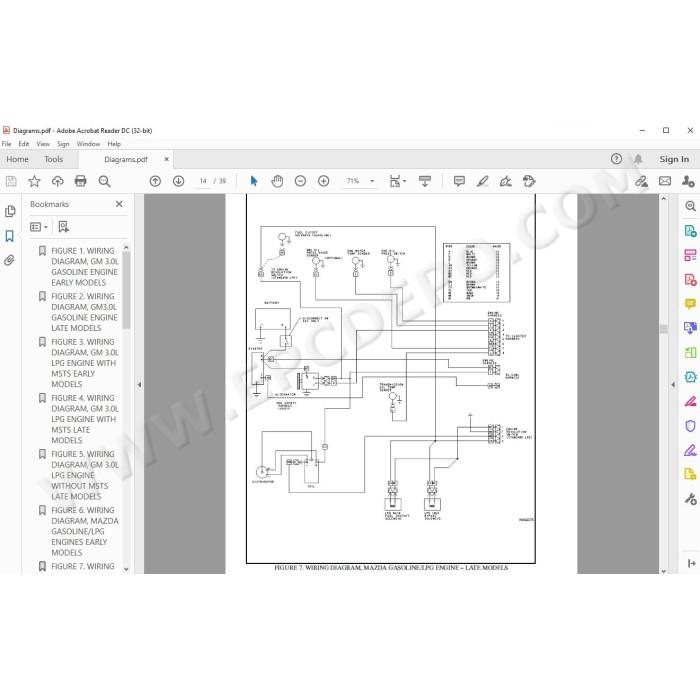Select the Diagrams.pdf document tab
The width and height of the screenshot is (700, 700).
coord(126,159)
